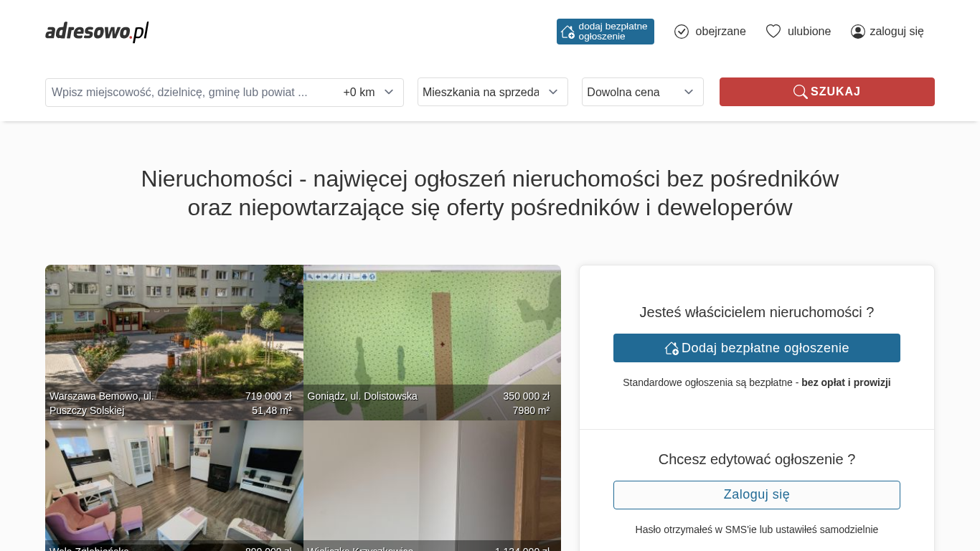The width and height of the screenshot is (980, 551).
Task: Click the 719 000 zł price label
Action: click(x=268, y=396)
